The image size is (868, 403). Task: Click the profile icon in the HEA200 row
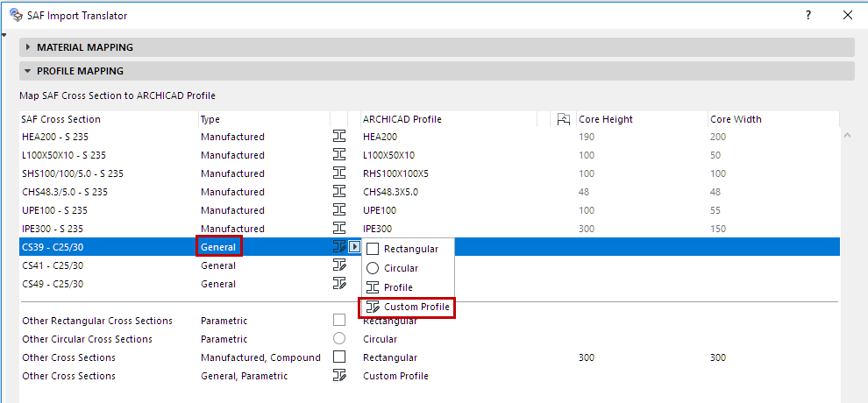click(x=338, y=137)
